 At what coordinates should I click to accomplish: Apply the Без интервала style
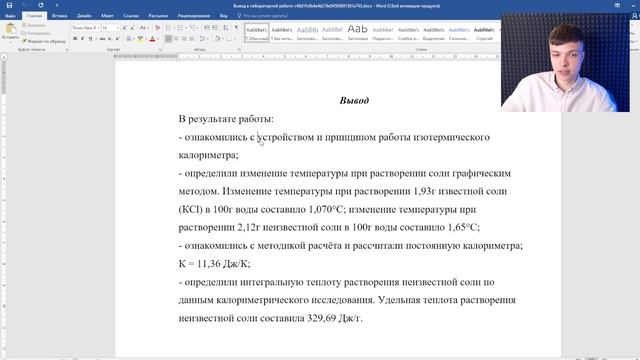coord(282,32)
